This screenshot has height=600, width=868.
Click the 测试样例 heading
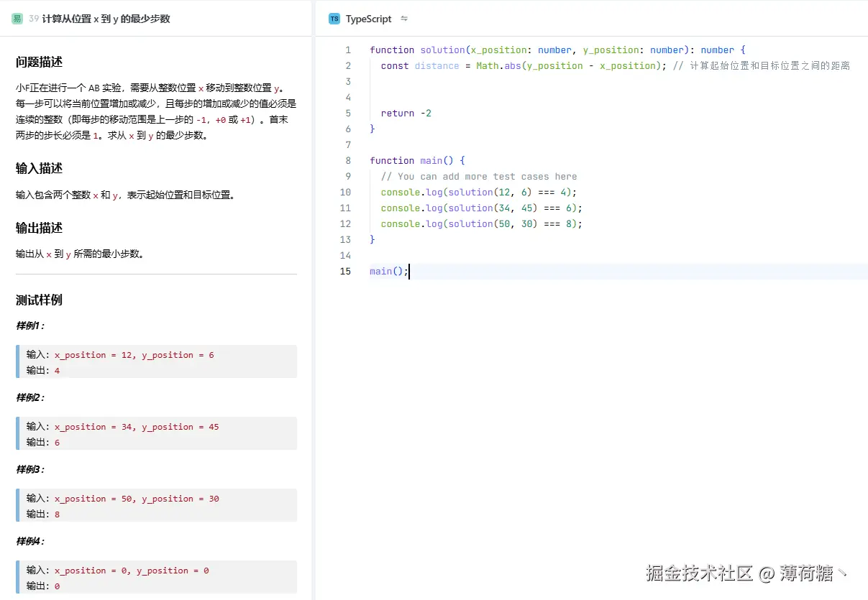pos(39,300)
